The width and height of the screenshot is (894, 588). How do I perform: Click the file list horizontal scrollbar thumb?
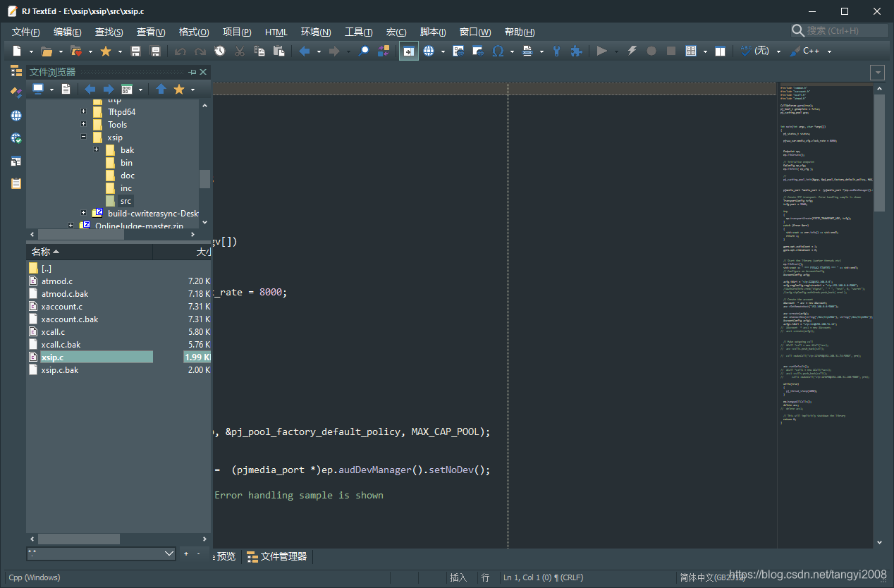tap(78, 539)
